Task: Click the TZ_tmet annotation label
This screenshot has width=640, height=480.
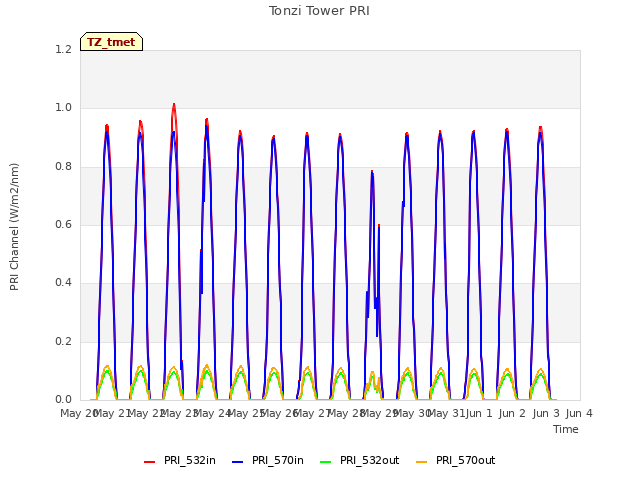Action: coord(111,42)
